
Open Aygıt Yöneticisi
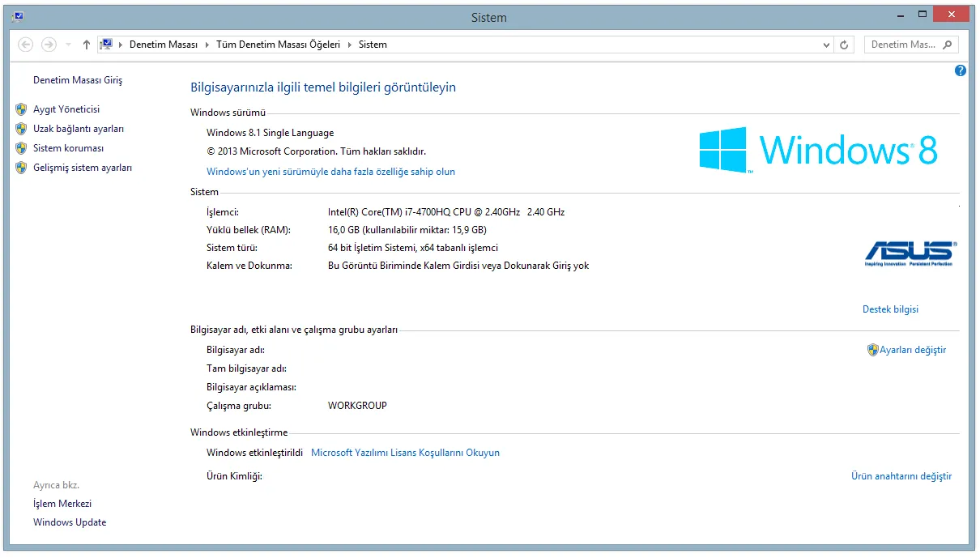coord(66,109)
